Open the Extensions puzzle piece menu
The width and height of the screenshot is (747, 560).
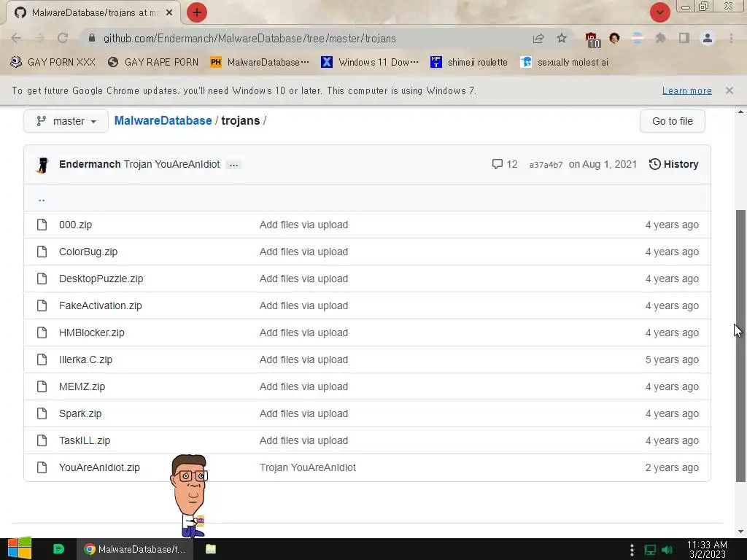tap(661, 38)
